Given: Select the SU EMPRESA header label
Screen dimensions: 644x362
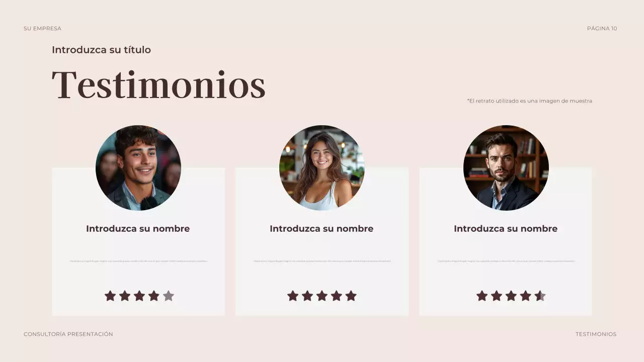Looking at the screenshot, I should tap(42, 29).
